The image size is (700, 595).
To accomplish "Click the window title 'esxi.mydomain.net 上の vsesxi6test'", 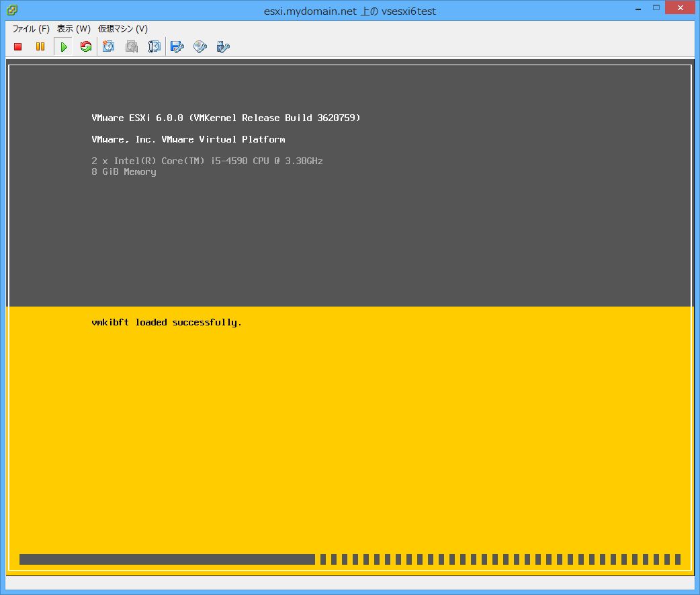I will click(349, 11).
